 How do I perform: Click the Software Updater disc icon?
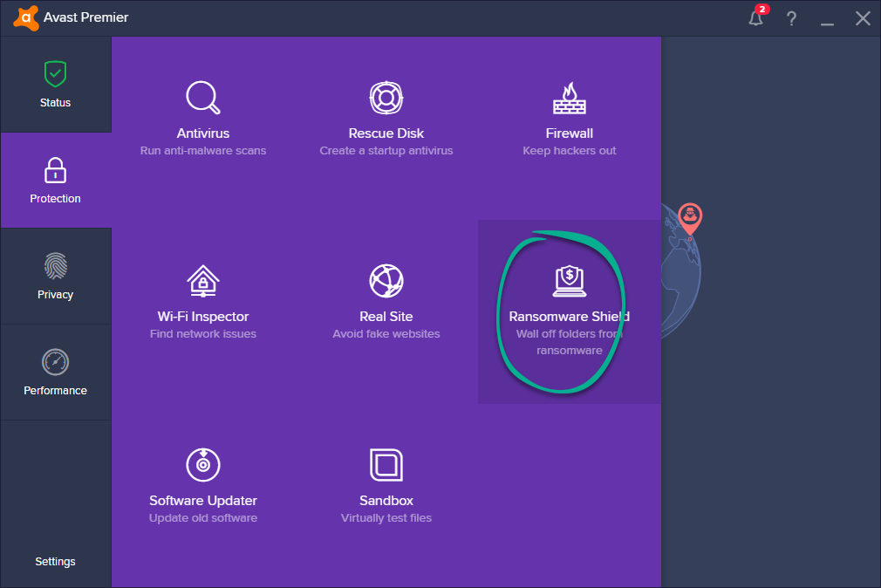click(202, 465)
